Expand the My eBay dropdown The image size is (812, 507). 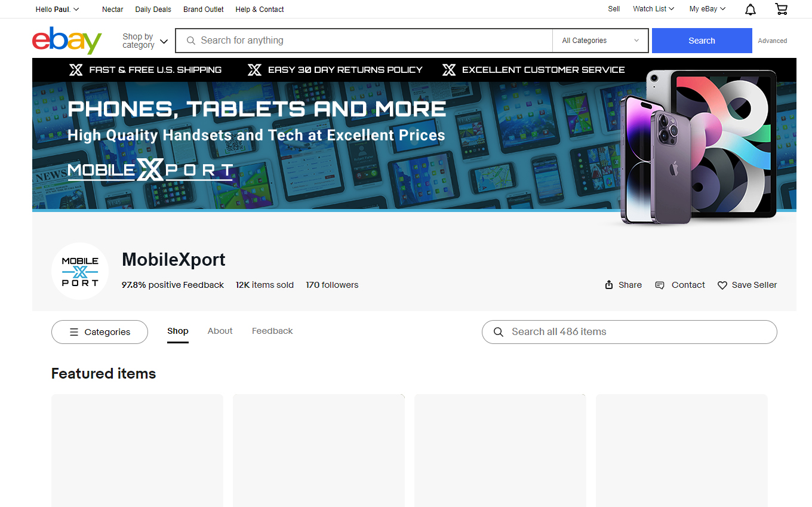[x=708, y=9]
